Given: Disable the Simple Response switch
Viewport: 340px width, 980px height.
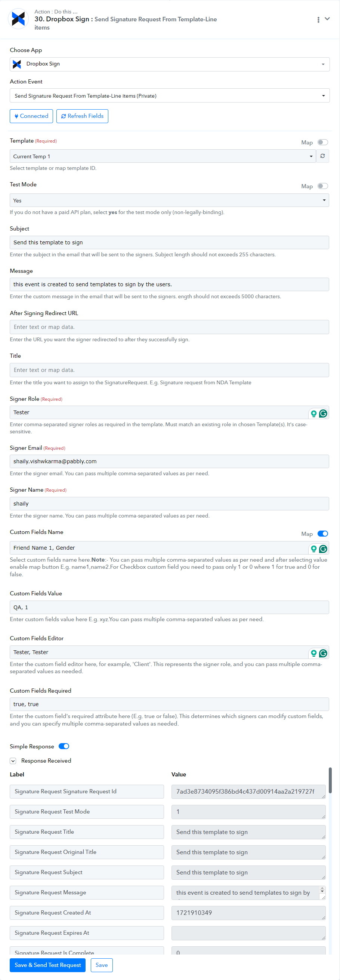Looking at the screenshot, I should tap(64, 747).
